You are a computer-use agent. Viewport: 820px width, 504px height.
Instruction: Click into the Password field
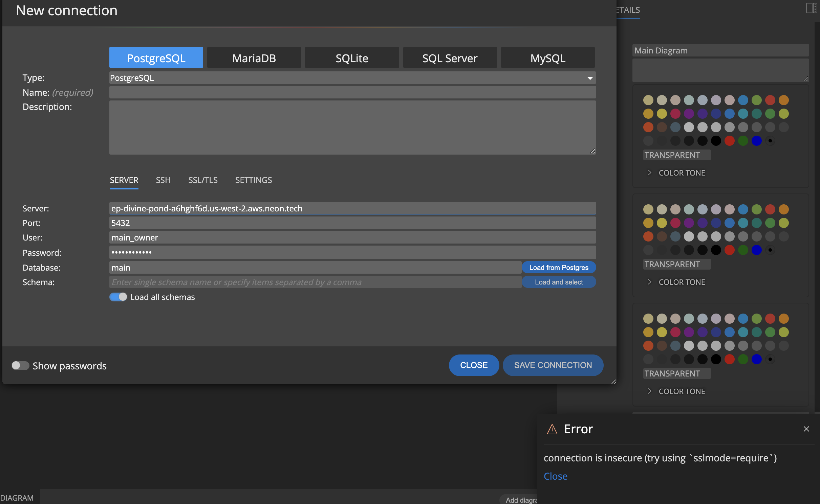(352, 252)
